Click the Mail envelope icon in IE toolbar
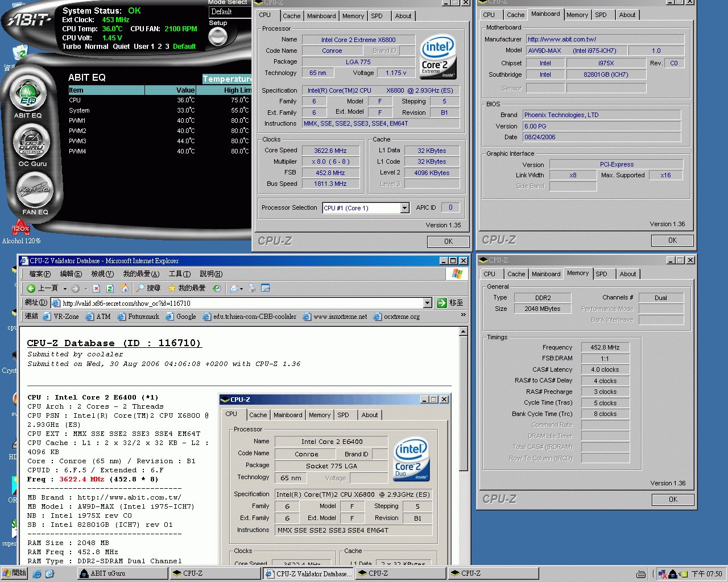This screenshot has width=728, height=582. (233, 288)
